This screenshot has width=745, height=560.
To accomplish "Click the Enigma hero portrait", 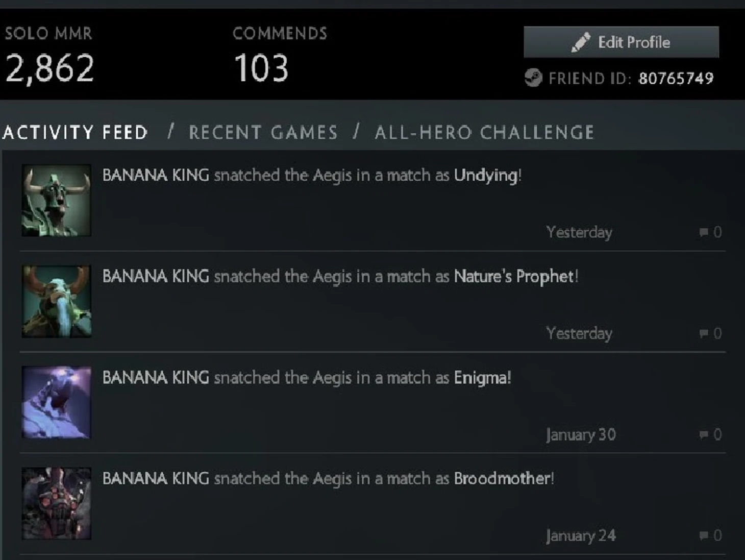I will (x=57, y=402).
